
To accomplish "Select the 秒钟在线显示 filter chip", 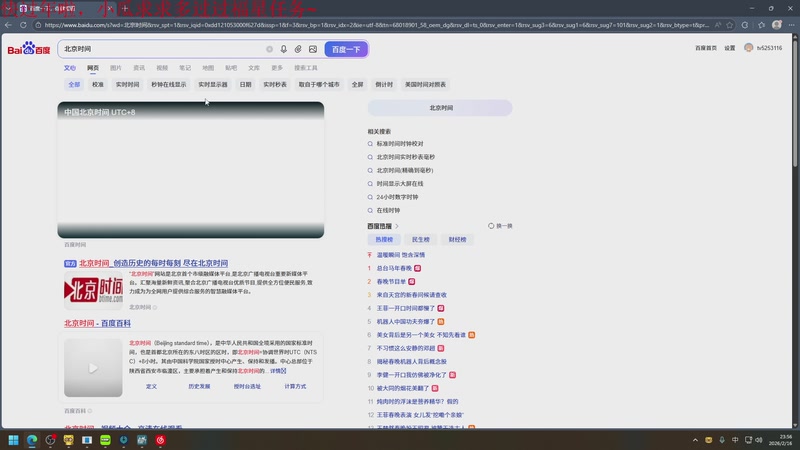I will (x=169, y=85).
